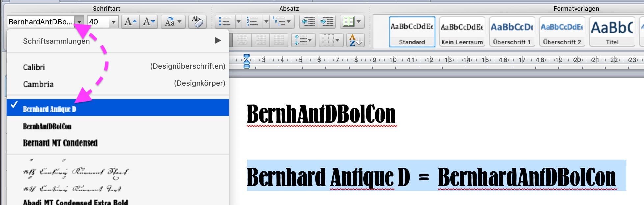Increase the paragraph indent
This screenshot has height=205, width=644.
click(327, 22)
